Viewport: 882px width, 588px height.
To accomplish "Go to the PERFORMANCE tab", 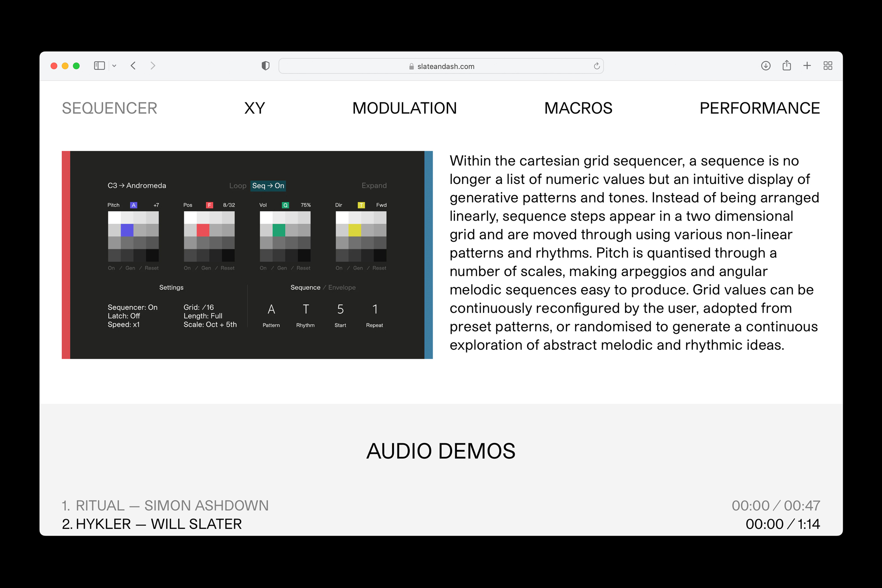I will 759,108.
